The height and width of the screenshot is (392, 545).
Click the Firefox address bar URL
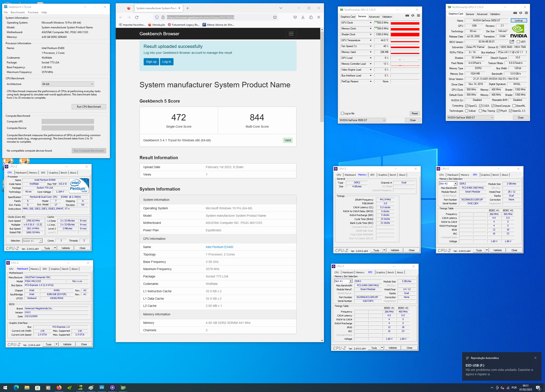point(200,17)
